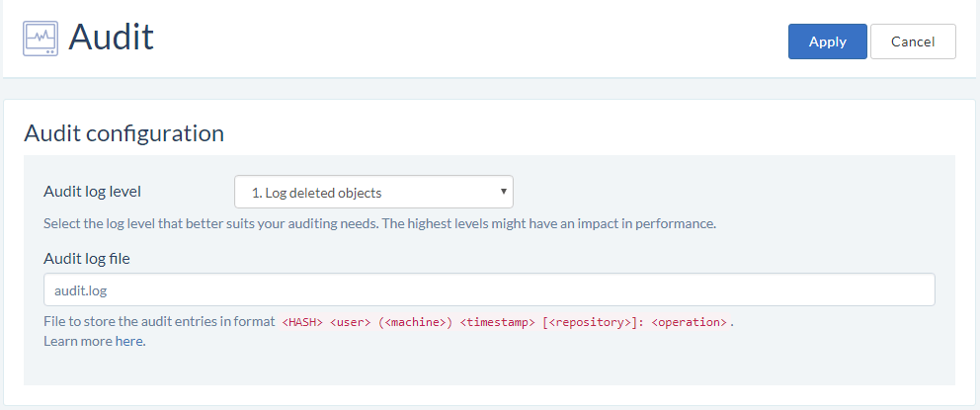This screenshot has width=980, height=410.
Task: Click the 'Audit configuration' section heading
Action: click(x=123, y=133)
